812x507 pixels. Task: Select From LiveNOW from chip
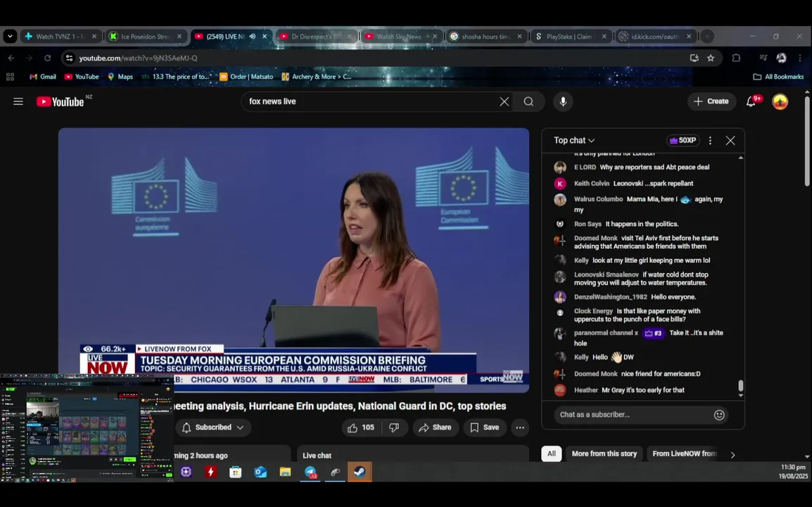click(x=685, y=453)
